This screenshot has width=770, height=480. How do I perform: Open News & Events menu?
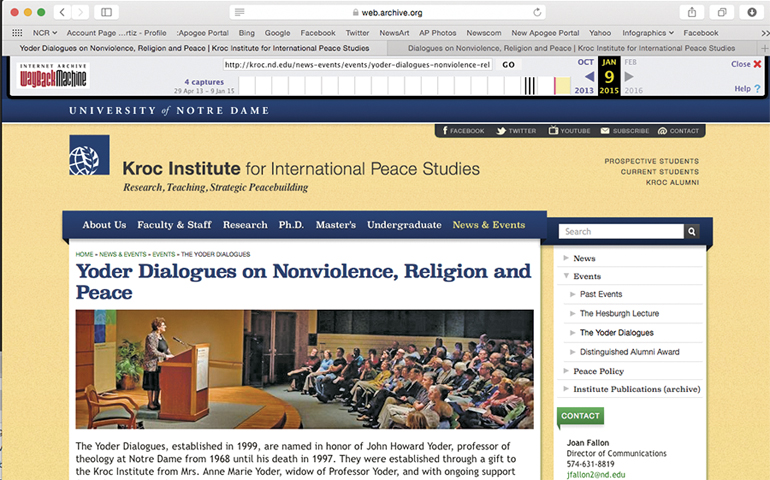pos(489,225)
